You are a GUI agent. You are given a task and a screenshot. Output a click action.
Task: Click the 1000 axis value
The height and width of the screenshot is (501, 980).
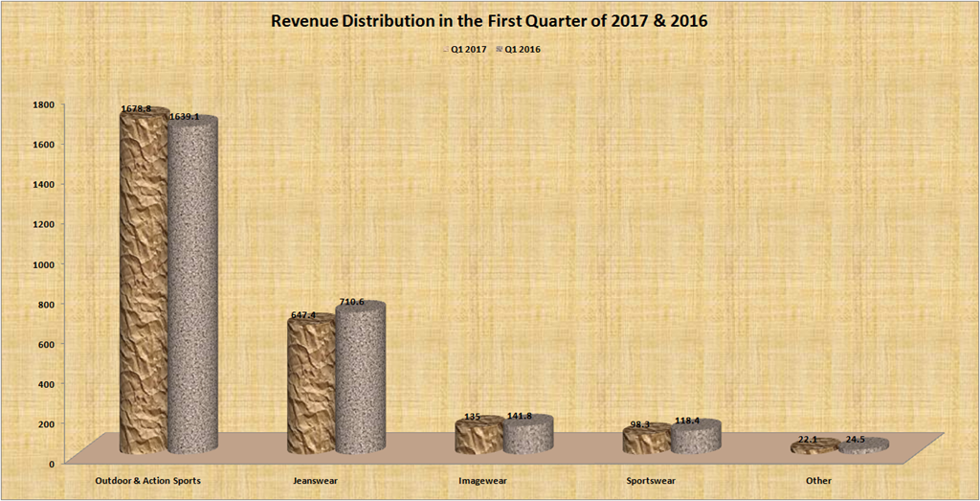coord(44,264)
